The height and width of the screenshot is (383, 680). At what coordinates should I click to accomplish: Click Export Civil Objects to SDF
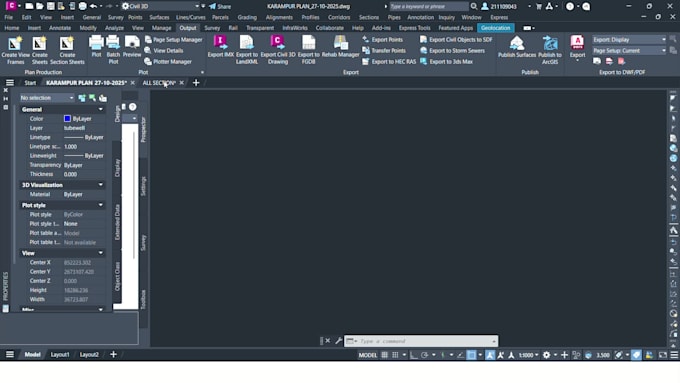(456, 39)
